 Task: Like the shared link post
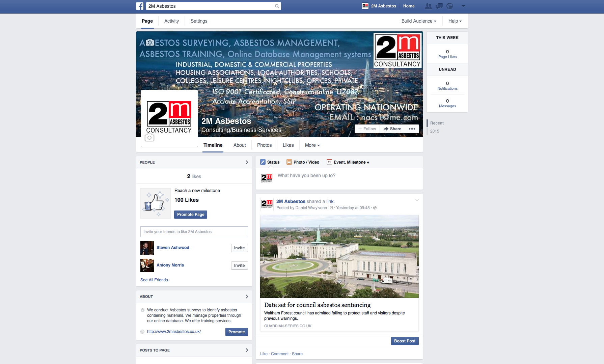264,354
